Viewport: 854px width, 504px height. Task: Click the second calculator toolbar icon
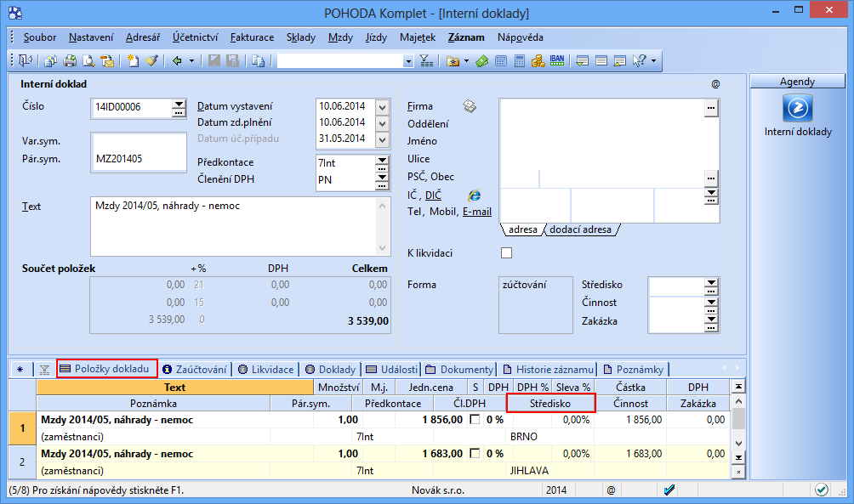(520, 61)
